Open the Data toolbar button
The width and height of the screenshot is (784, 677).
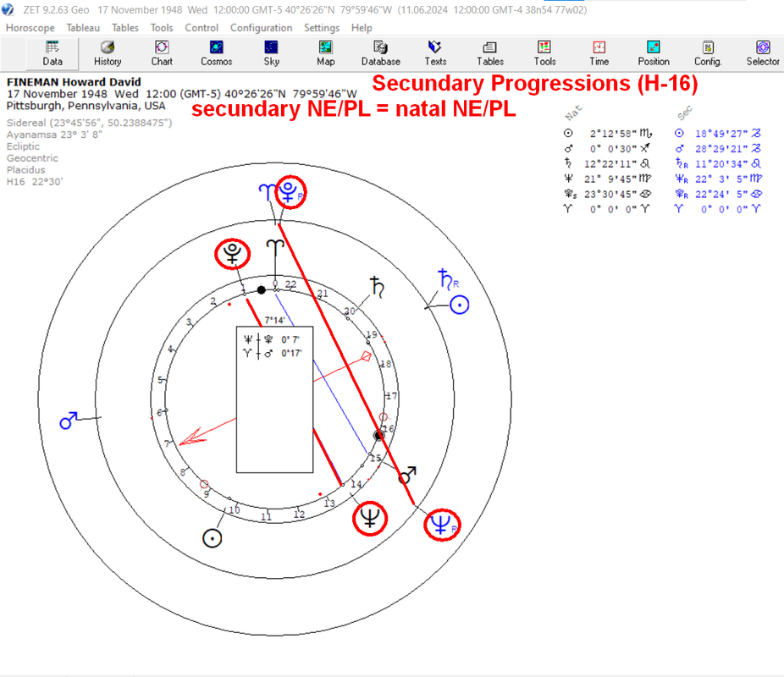coord(52,53)
